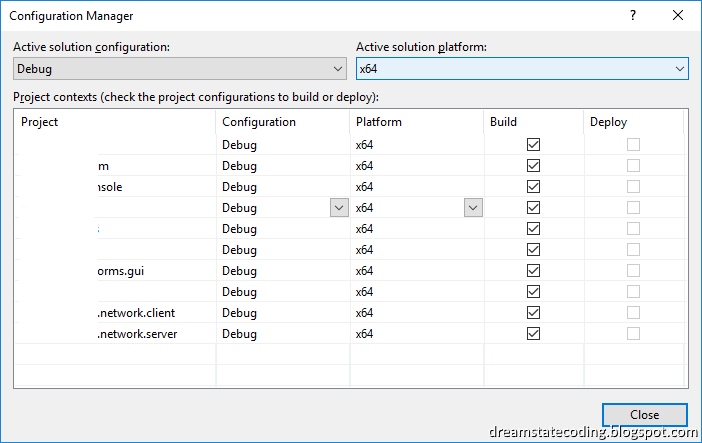Open the Active solution configuration dropdown
The height and width of the screenshot is (443, 702).
tap(180, 69)
